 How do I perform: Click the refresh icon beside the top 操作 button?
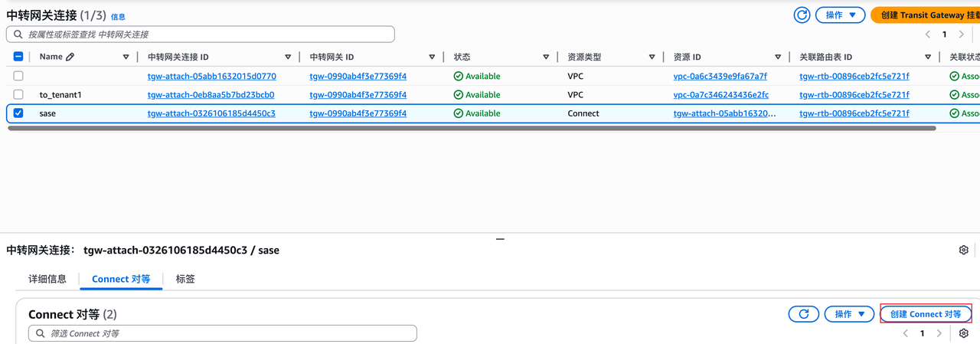click(802, 15)
